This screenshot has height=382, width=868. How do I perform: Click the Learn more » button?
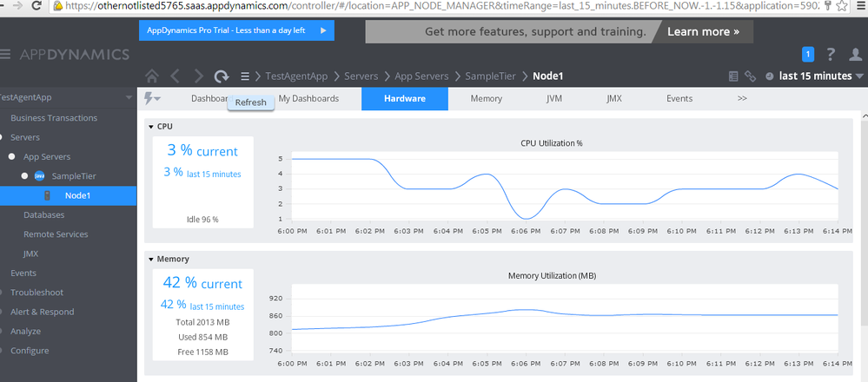(703, 31)
